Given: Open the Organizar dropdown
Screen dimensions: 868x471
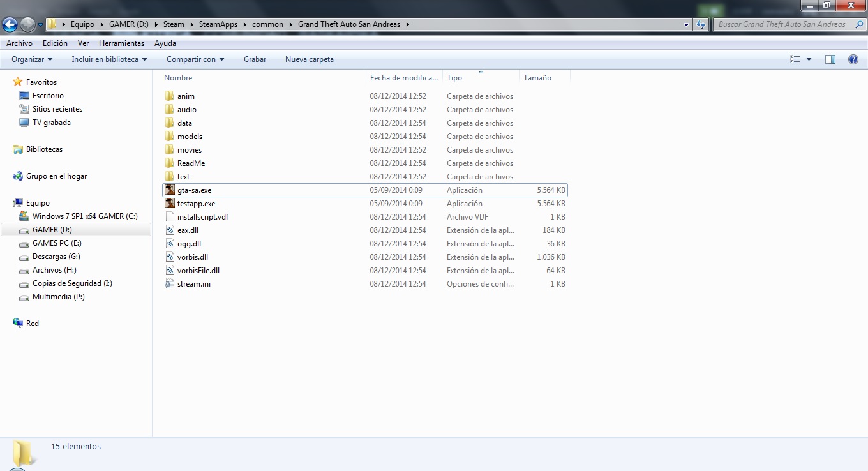Looking at the screenshot, I should [x=32, y=59].
